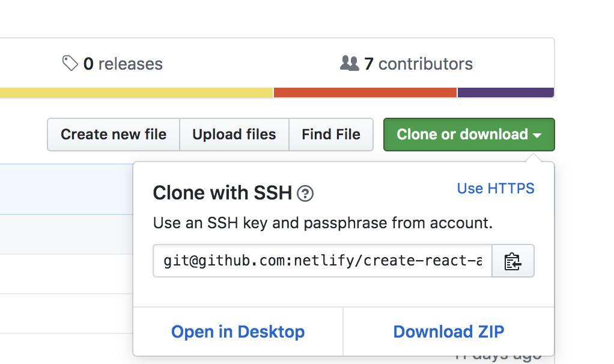Viewport: 614px width, 364px height.
Task: Click the yellow language bar segment
Action: pyautogui.click(x=136, y=93)
